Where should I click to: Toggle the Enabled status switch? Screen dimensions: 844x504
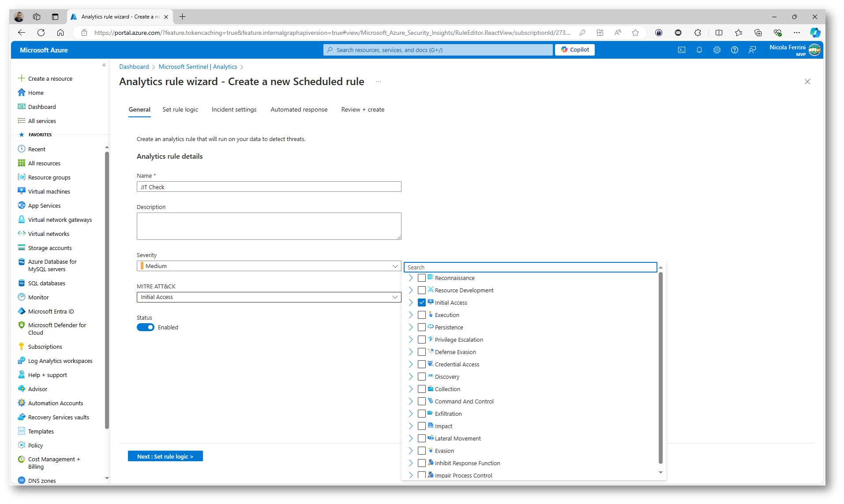pos(145,327)
